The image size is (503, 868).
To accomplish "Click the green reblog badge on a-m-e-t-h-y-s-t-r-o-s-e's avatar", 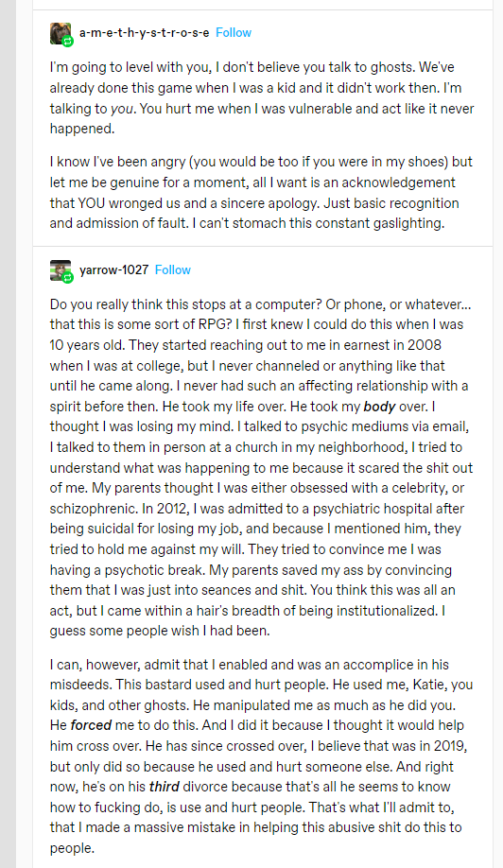I will [67, 41].
